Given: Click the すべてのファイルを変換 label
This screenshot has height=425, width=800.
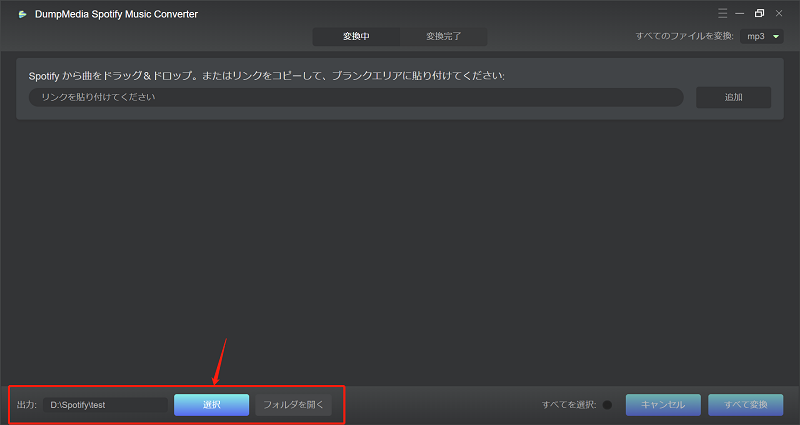Looking at the screenshot, I should (x=684, y=36).
